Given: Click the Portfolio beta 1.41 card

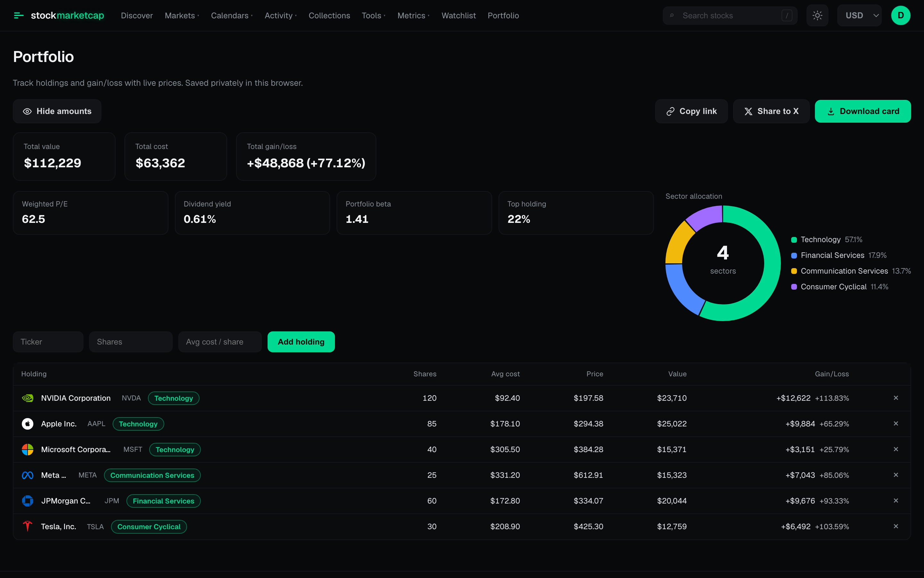Looking at the screenshot, I should (x=414, y=213).
